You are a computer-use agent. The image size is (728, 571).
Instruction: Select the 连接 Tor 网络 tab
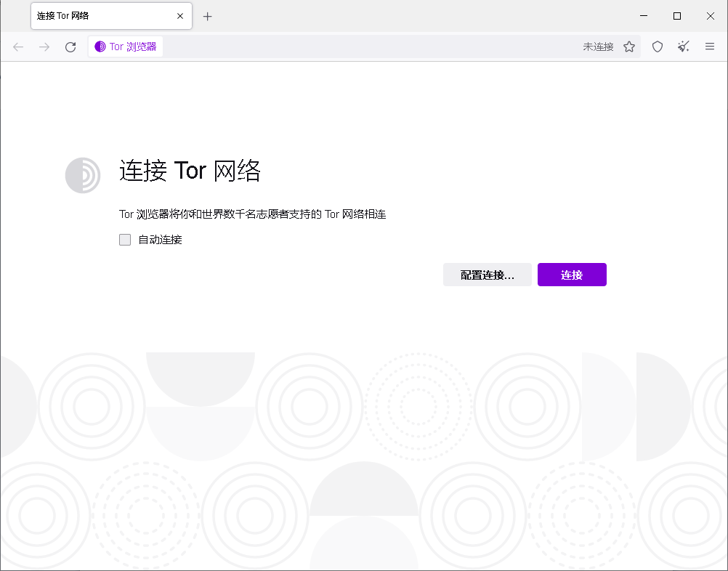pyautogui.click(x=111, y=16)
